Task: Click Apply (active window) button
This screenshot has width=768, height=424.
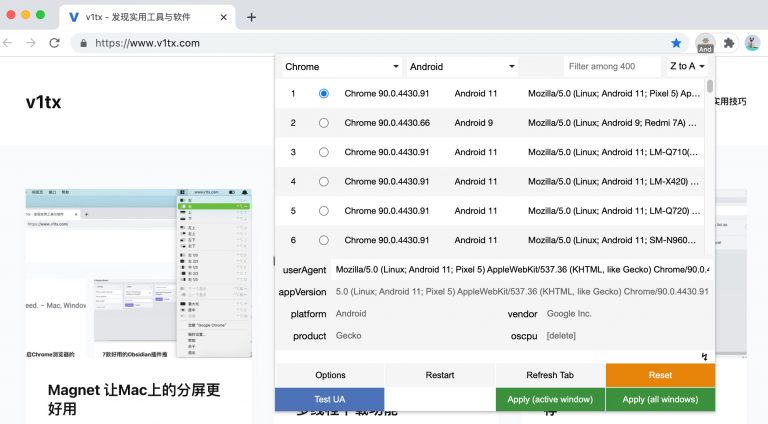Action: pyautogui.click(x=550, y=400)
